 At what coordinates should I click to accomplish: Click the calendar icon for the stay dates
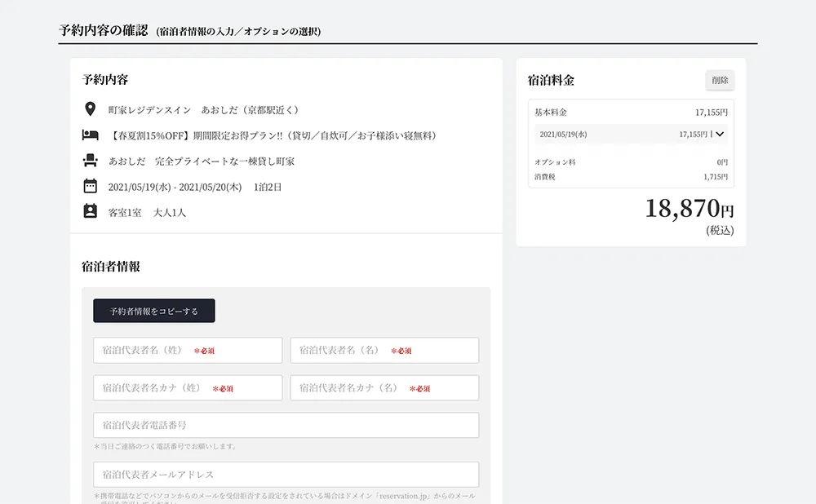90,186
